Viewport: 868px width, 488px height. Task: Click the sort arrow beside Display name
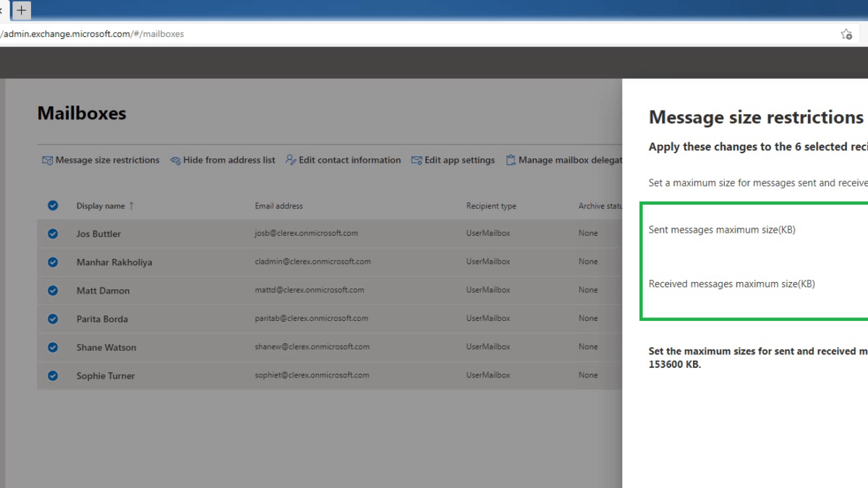[x=132, y=206]
